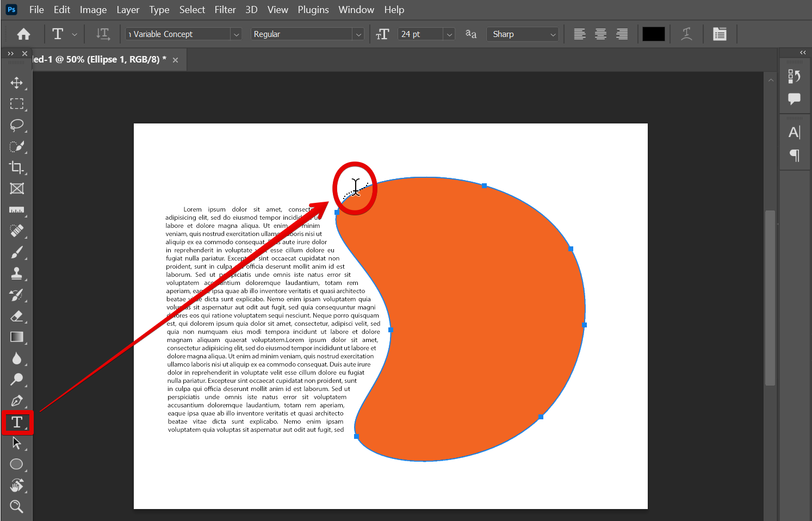Expand the font family dropdown
This screenshot has width=812, height=521.
point(236,34)
